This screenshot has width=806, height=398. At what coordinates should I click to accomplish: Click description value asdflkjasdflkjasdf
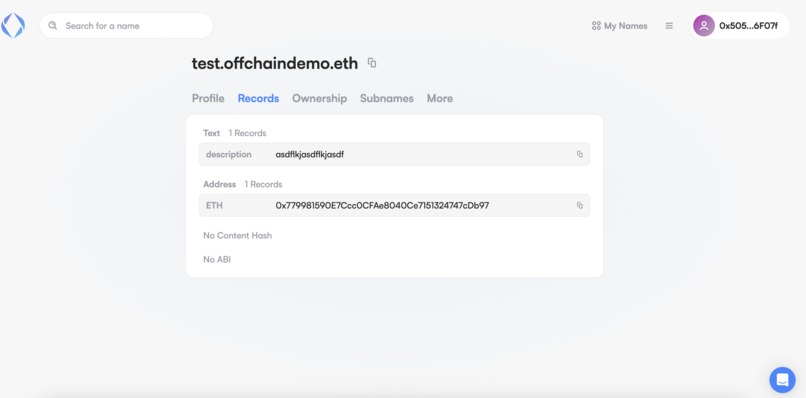(309, 154)
